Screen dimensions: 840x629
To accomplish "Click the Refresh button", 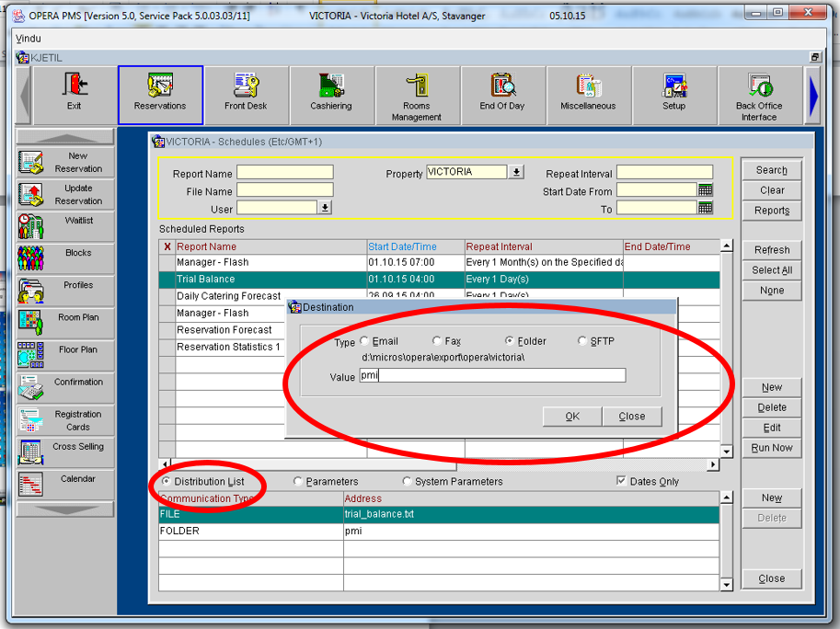I will tap(771, 250).
